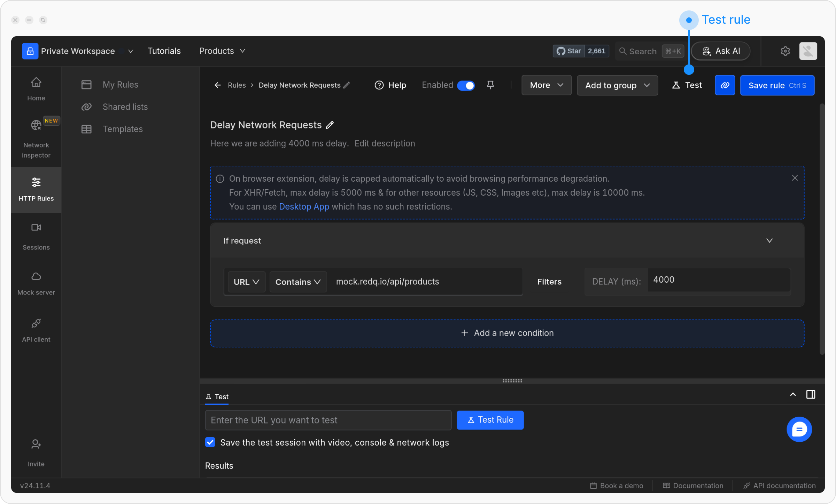Dismiss the delay cap info banner

(795, 178)
